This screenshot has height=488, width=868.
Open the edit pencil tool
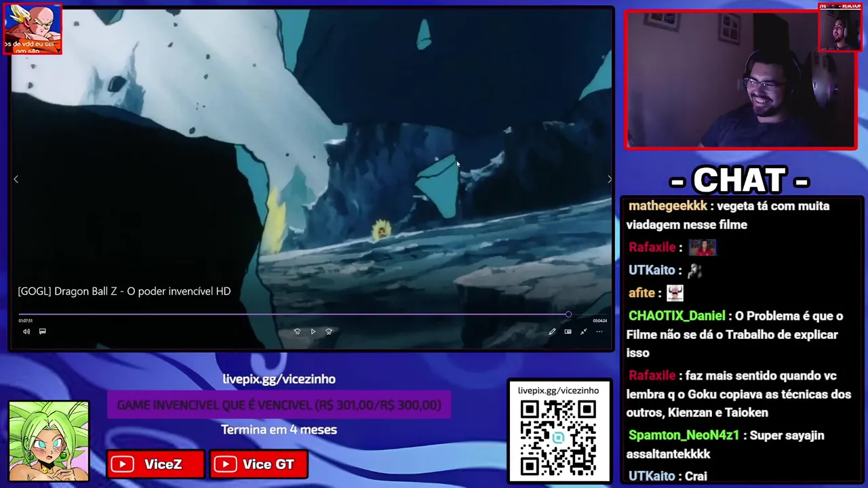click(552, 331)
